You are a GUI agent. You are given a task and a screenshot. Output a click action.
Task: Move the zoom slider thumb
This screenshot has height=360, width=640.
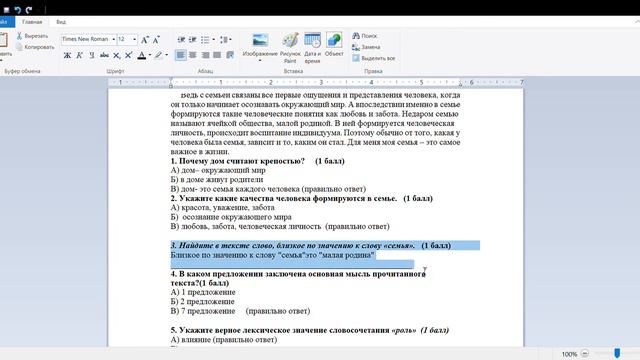pyautogui.click(x=617, y=353)
